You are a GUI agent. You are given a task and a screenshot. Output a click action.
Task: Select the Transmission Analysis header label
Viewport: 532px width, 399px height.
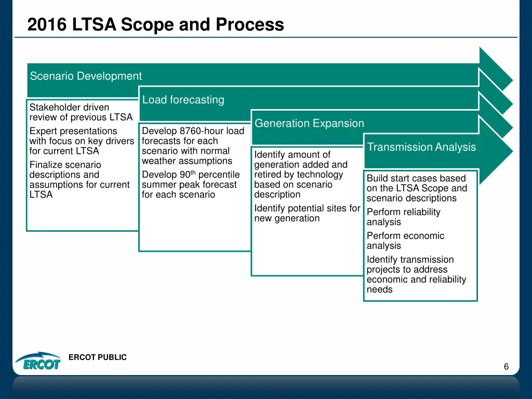(421, 147)
